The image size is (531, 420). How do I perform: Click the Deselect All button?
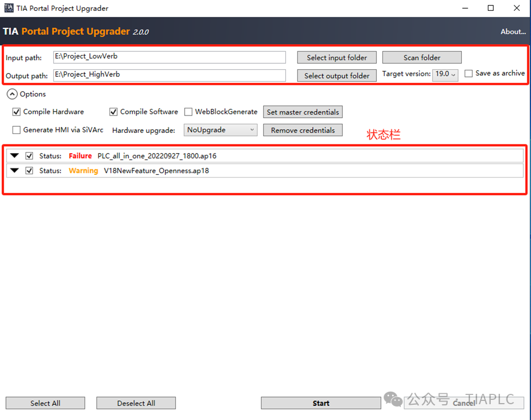[136, 403]
